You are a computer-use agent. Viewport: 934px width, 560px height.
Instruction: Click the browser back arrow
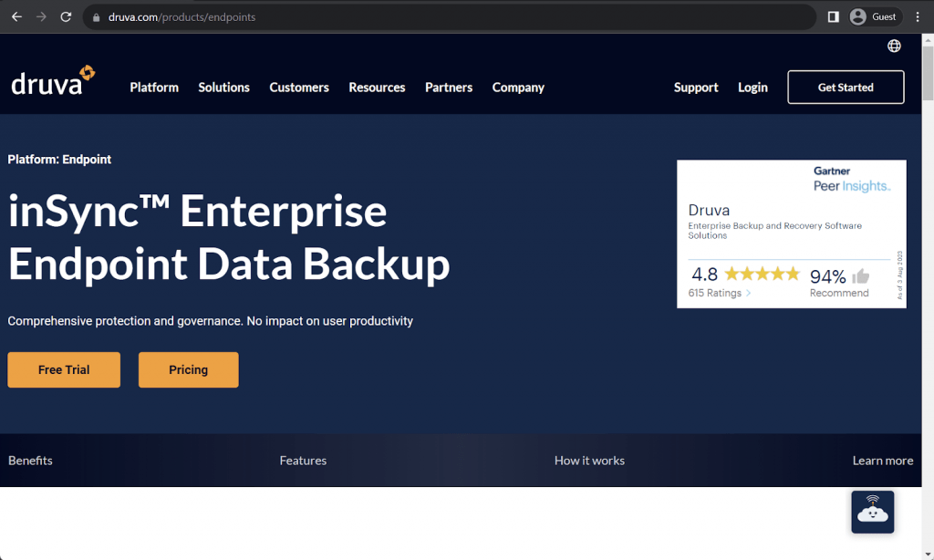click(16, 16)
